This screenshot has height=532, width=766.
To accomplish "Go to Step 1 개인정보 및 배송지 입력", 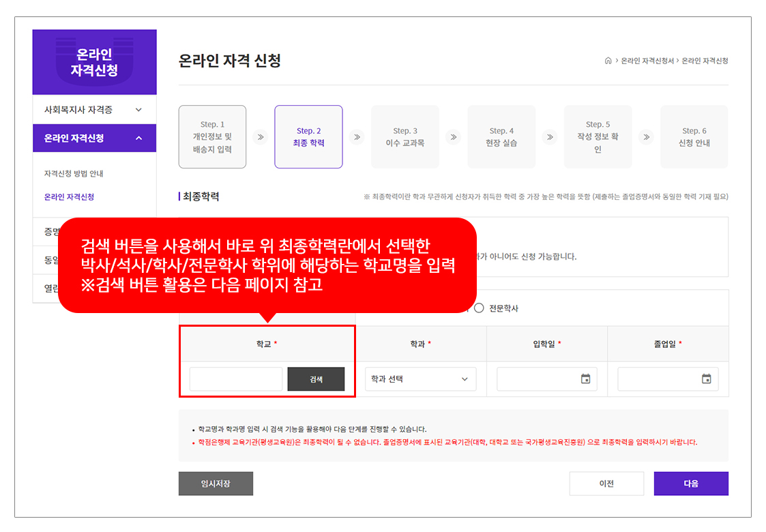I will [x=212, y=137].
